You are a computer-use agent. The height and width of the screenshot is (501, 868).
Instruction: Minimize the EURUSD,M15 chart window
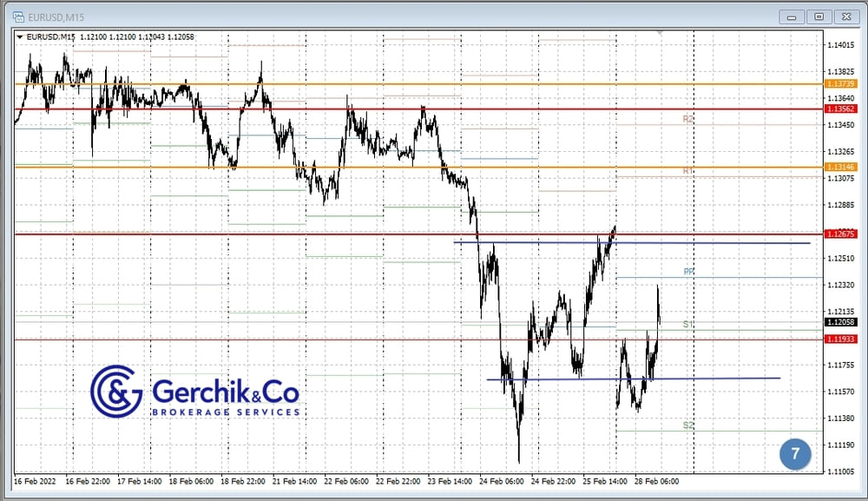pos(792,16)
